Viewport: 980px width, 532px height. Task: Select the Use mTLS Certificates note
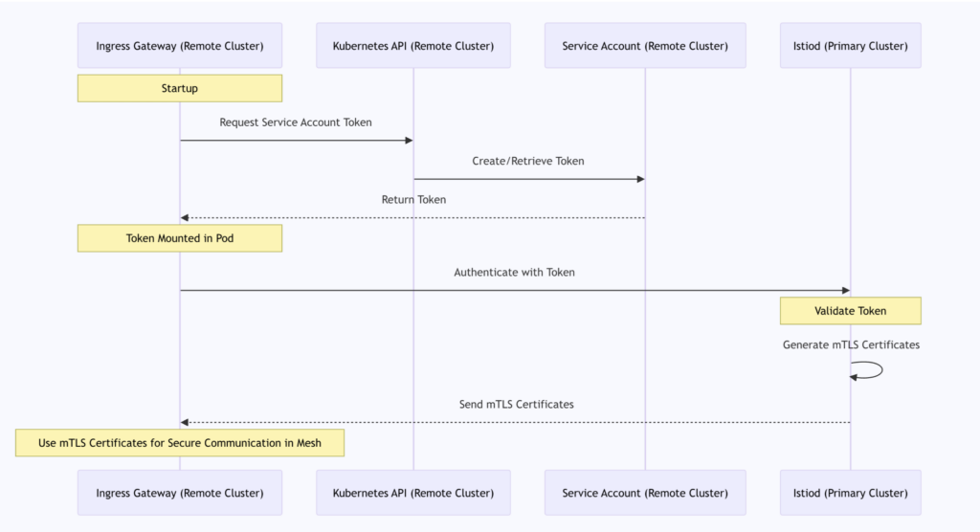180,443
